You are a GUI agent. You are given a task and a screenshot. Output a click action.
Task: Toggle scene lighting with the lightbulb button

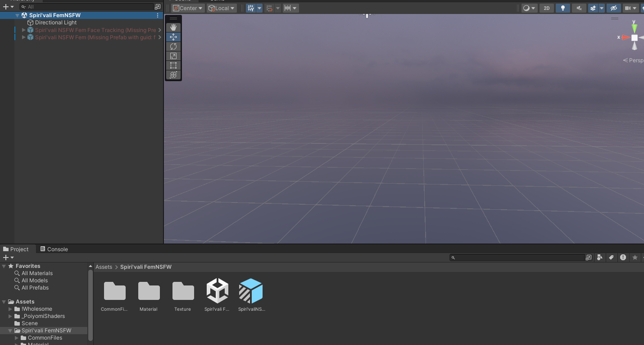(562, 8)
